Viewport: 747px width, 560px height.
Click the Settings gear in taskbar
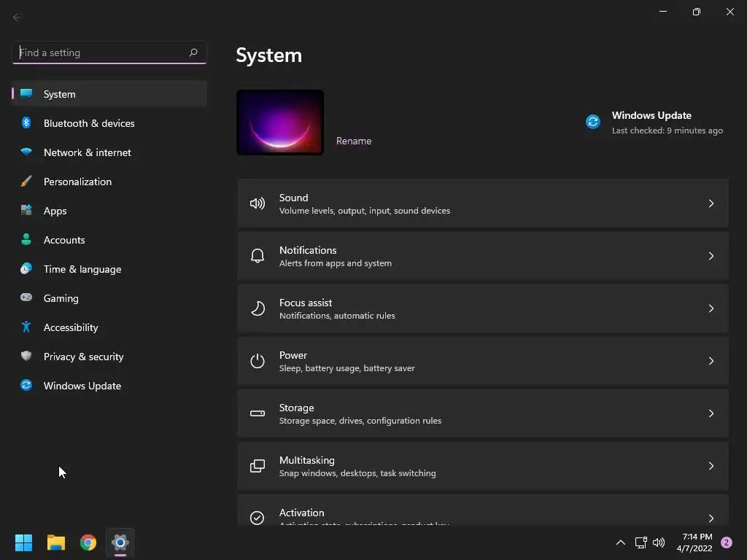tap(120, 542)
